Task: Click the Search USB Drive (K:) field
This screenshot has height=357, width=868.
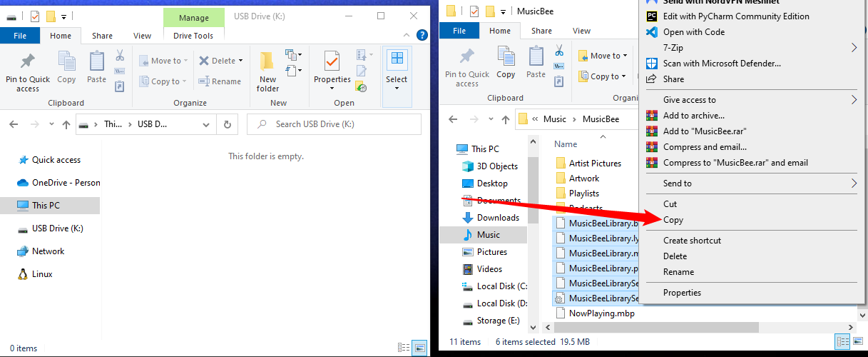Action: click(x=335, y=124)
